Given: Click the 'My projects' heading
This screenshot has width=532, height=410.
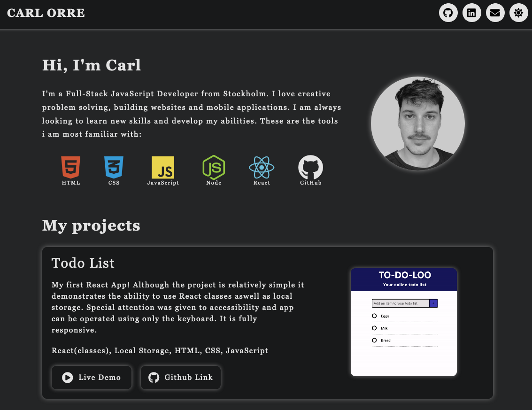Looking at the screenshot, I should 91,226.
